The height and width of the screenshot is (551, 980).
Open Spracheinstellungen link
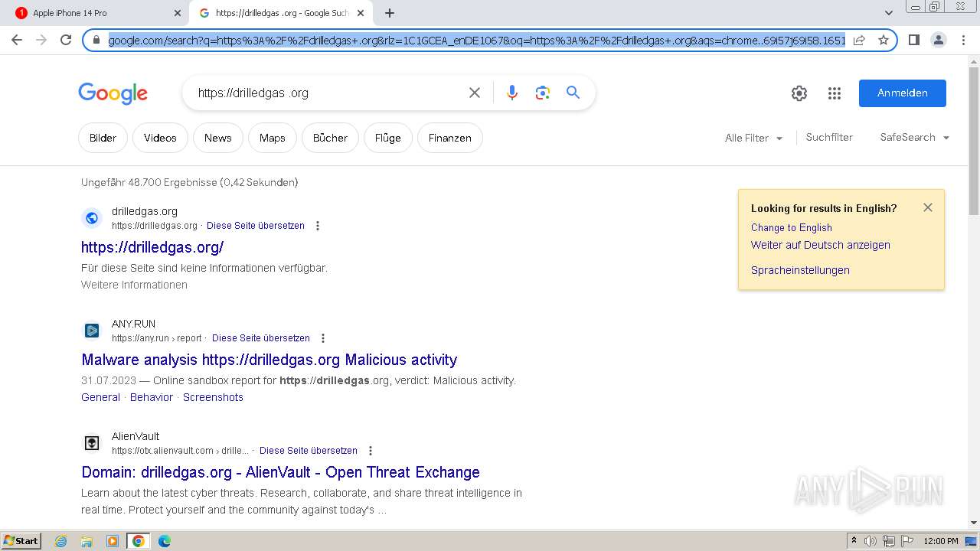(x=800, y=270)
